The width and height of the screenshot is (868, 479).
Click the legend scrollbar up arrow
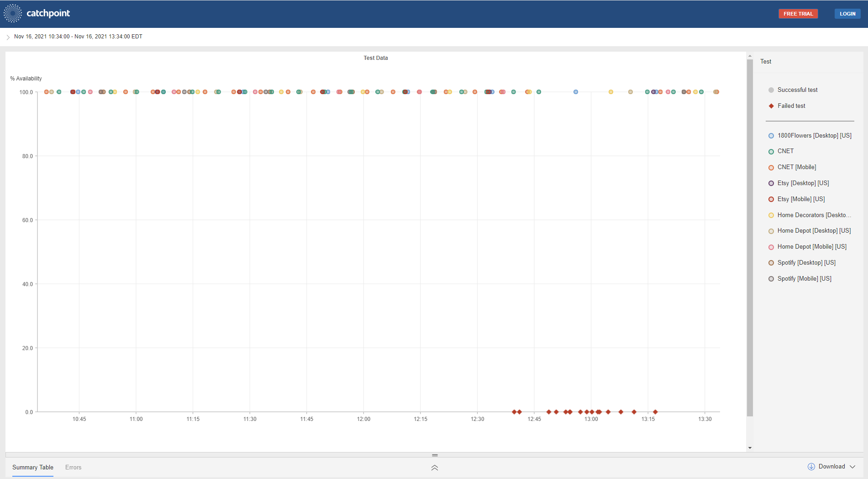coord(750,56)
